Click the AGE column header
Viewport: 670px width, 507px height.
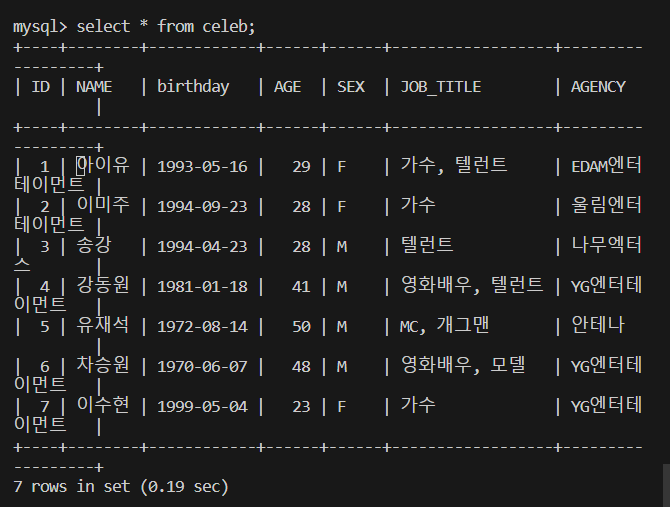click(x=287, y=87)
